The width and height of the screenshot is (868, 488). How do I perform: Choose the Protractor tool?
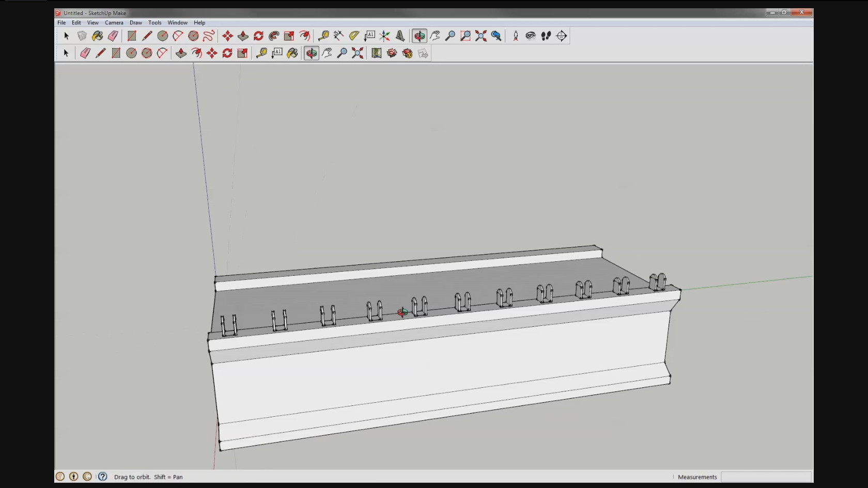354,36
